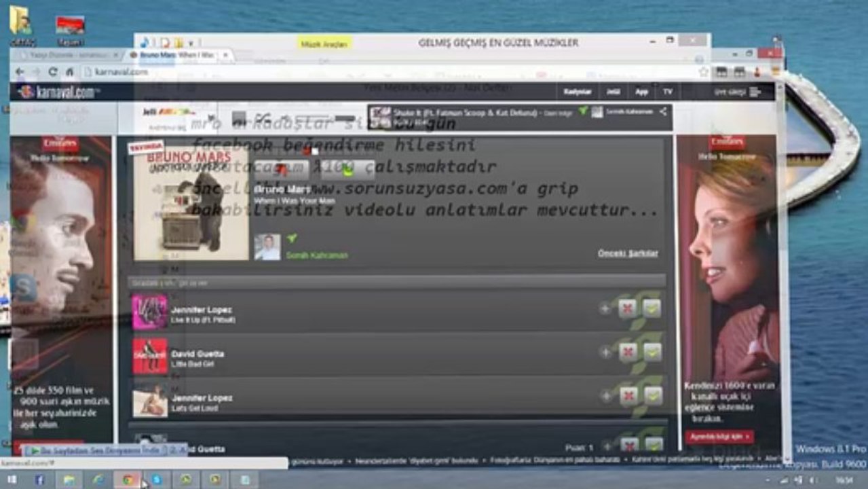This screenshot has width=868, height=489.
Task: Click the karnaval.com logo
Action: pyautogui.click(x=59, y=92)
